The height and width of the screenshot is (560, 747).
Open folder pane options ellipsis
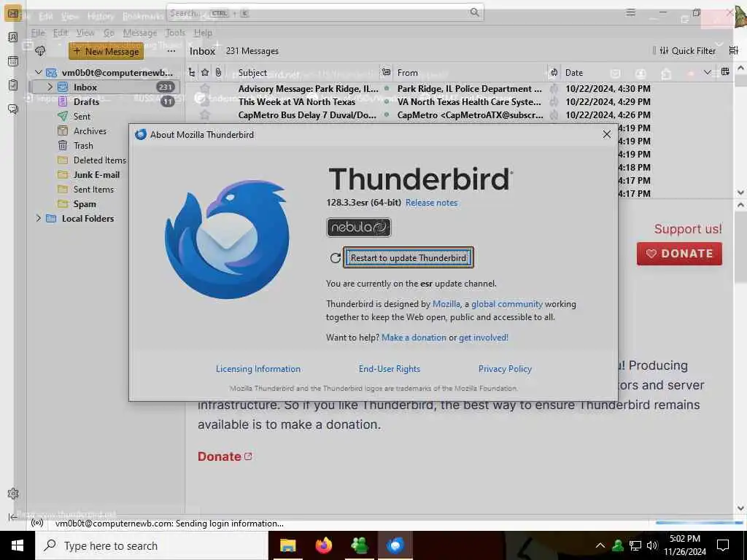[x=171, y=51]
